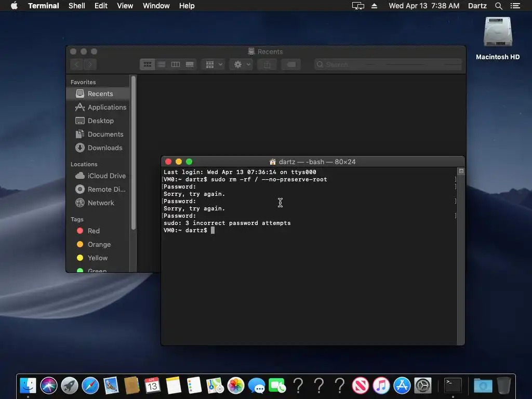Select Downloads in Finder sidebar

coord(98,148)
